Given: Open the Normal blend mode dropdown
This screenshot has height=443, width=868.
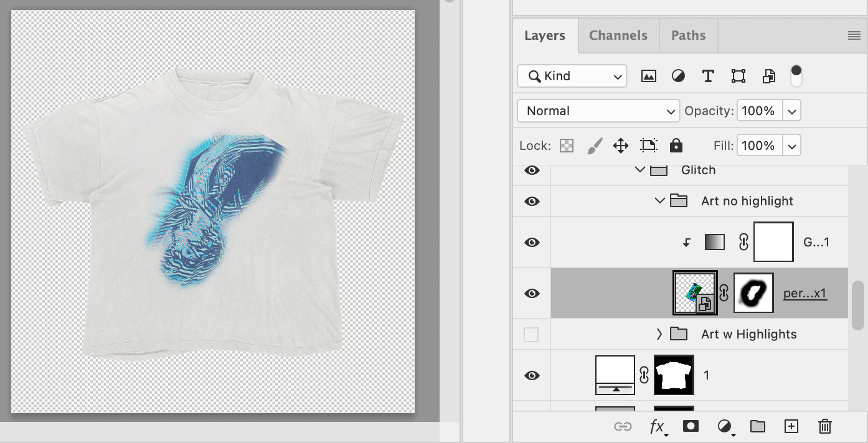Looking at the screenshot, I should click(x=598, y=111).
